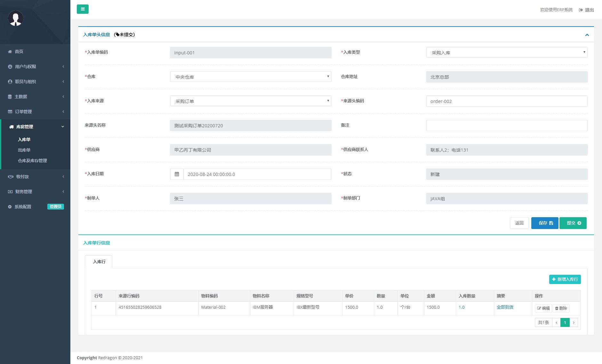Select the 入库行 tab
The image size is (602, 364).
pyautogui.click(x=99, y=262)
